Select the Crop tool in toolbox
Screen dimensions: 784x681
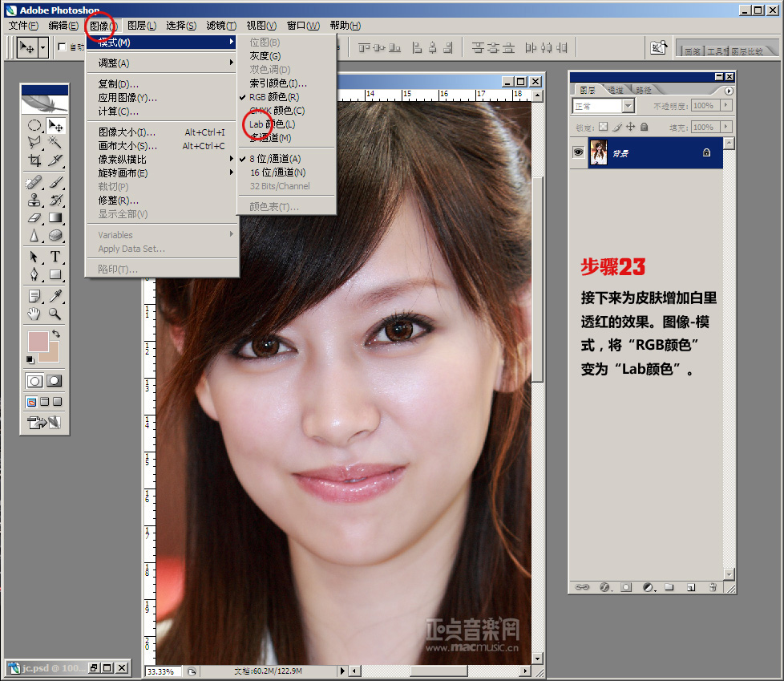click(34, 160)
